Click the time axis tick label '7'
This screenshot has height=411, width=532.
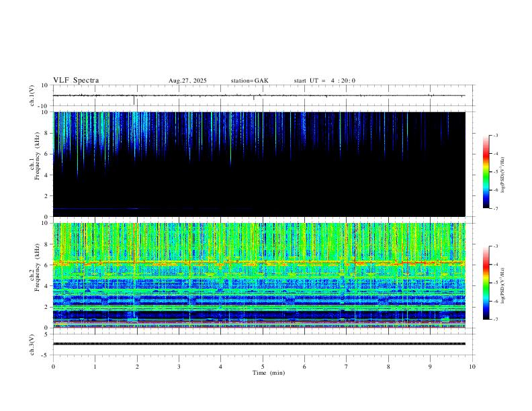tap(347, 367)
